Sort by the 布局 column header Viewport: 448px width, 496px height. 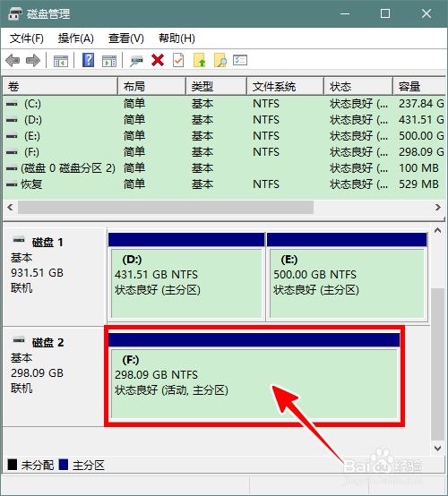click(x=152, y=86)
